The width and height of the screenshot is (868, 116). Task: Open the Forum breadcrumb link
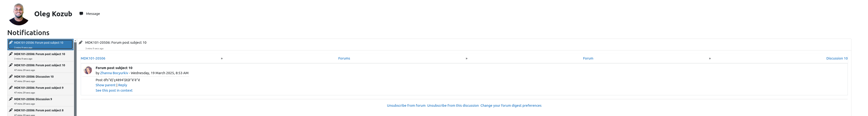click(588, 58)
